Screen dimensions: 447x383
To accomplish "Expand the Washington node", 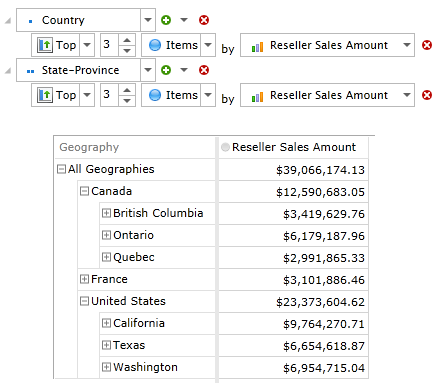I will (106, 367).
